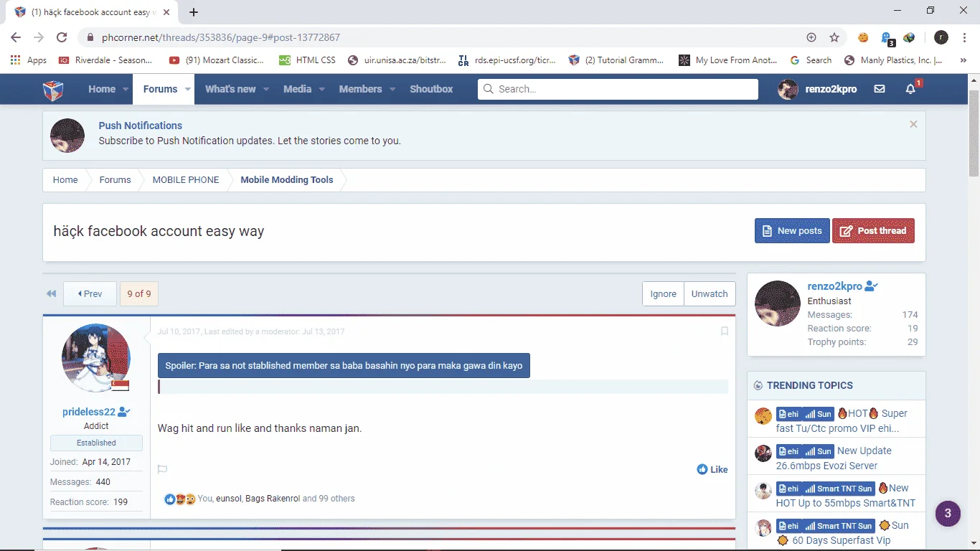Expand the Spoiler block in the post
Screen dimensions: 980x551
point(344,365)
